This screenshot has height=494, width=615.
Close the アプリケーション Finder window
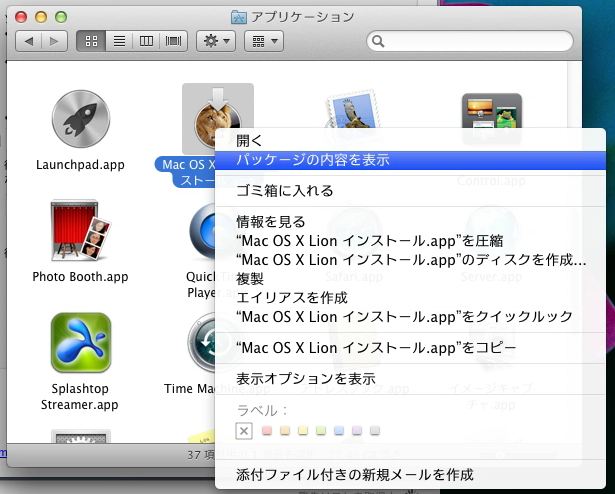[21, 17]
